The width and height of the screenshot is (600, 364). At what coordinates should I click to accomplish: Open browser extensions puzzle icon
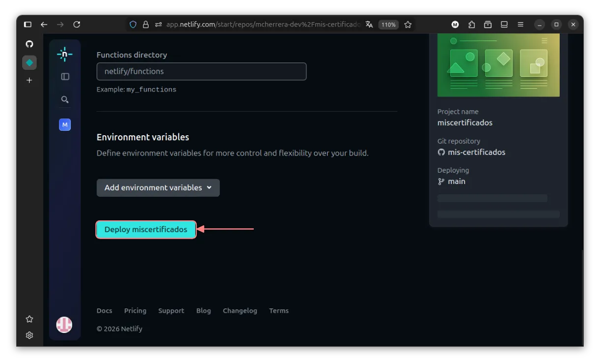[x=472, y=25]
